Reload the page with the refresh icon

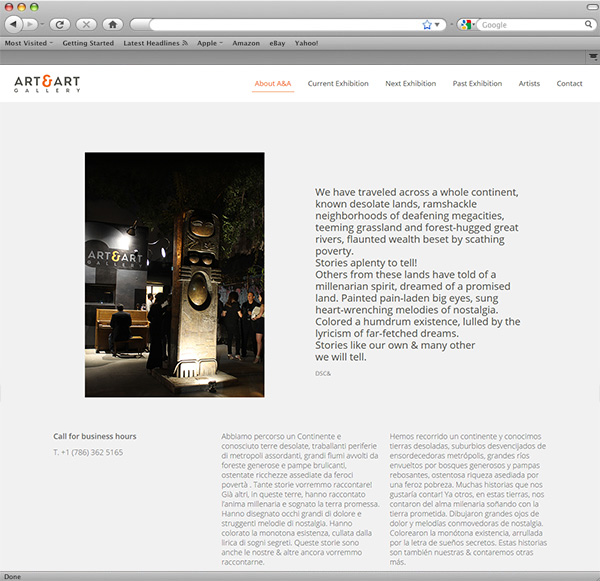pos(60,24)
